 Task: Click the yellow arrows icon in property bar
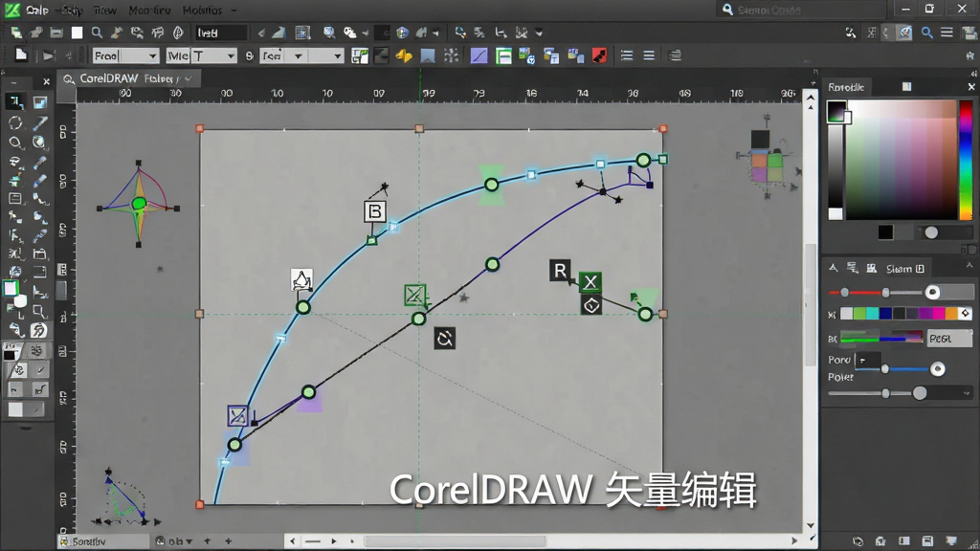coord(404,56)
